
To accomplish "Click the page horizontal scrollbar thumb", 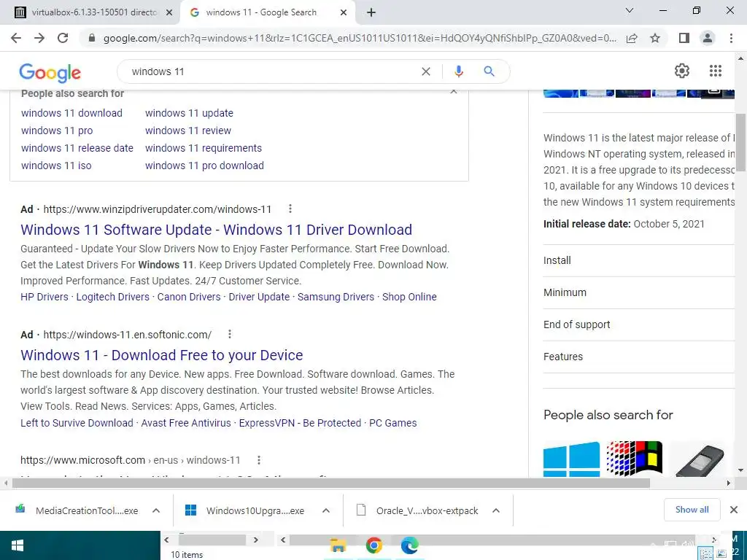I will (x=331, y=483).
